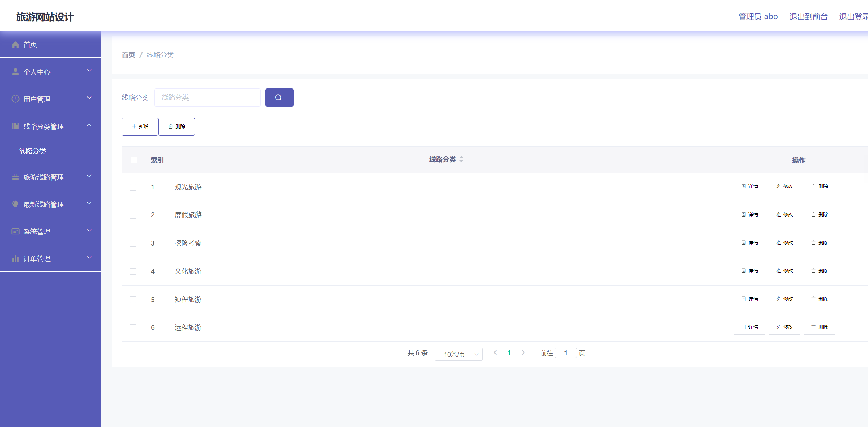Click the clock icon beside 用户管理
The width and height of the screenshot is (868, 427).
pyautogui.click(x=15, y=99)
